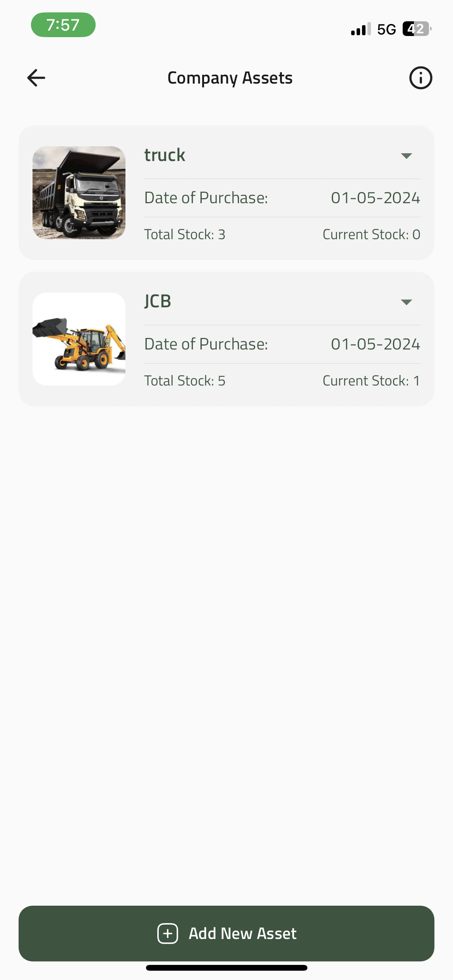Screen dimensions: 453x980
Task: Expand the JCB asset dropdown arrow
Action: coord(406,302)
